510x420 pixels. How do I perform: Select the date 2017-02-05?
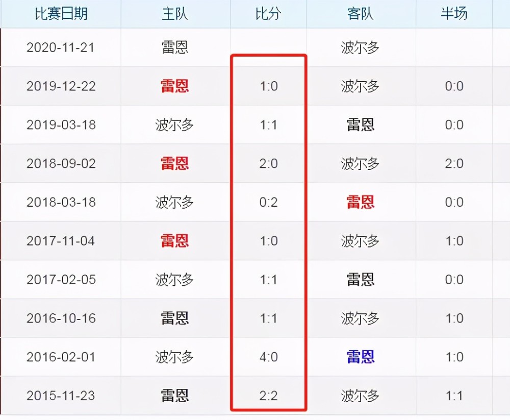tap(61, 280)
